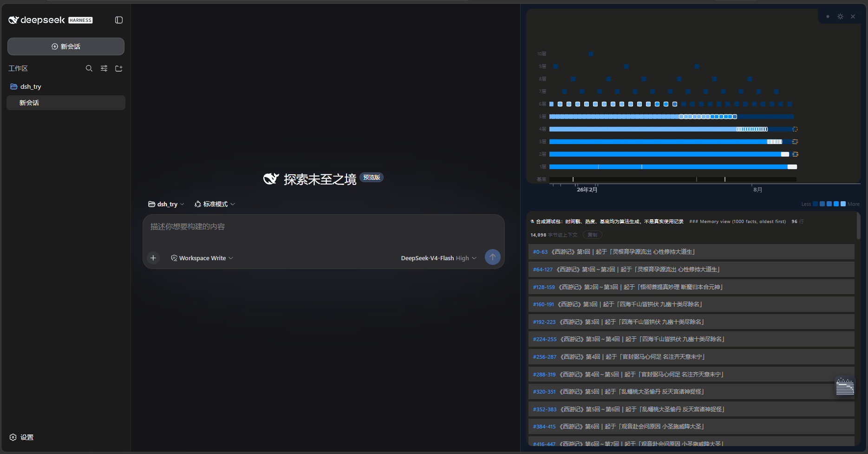This screenshot has height=454, width=868.
Task: Open memory entry #160-191
Action: coord(692,304)
